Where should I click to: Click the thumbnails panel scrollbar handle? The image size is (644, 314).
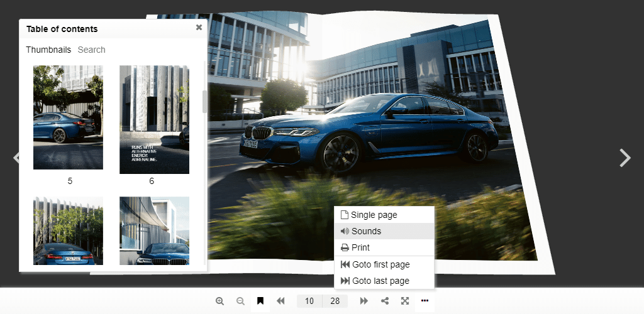click(x=204, y=102)
